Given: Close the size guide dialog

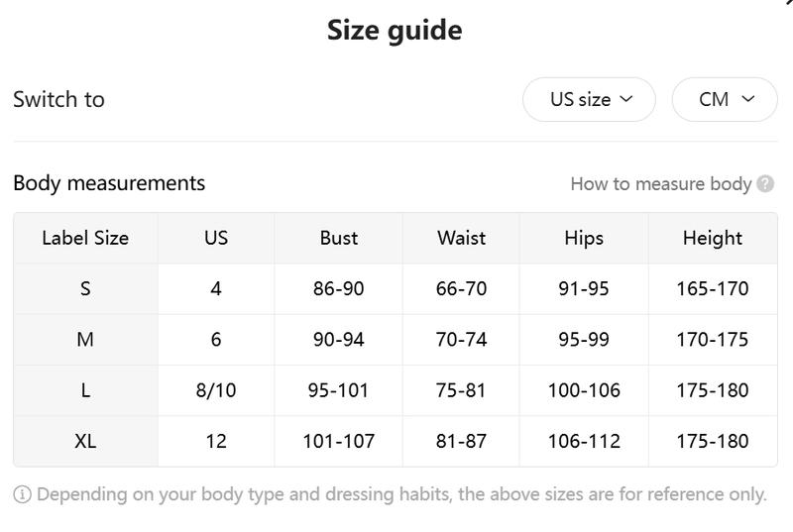Looking at the screenshot, I should (x=788, y=3).
